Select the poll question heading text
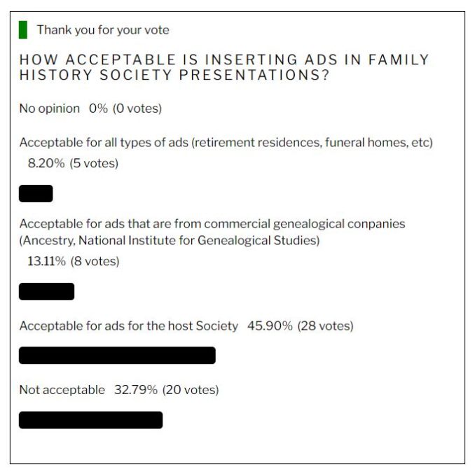Viewport: 475px width, 476px height. pyautogui.click(x=224, y=67)
